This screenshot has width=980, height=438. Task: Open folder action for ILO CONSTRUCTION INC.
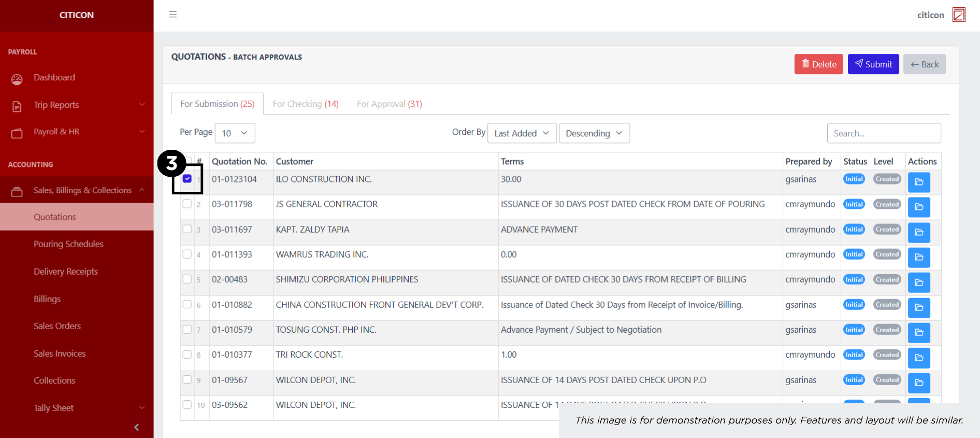point(918,182)
